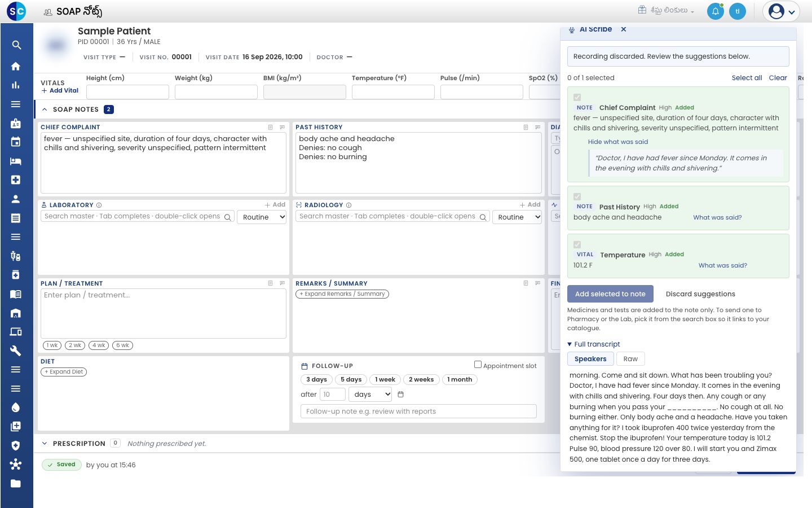Select the 1 week follow-up chip
The height and width of the screenshot is (508, 812).
pyautogui.click(x=385, y=380)
